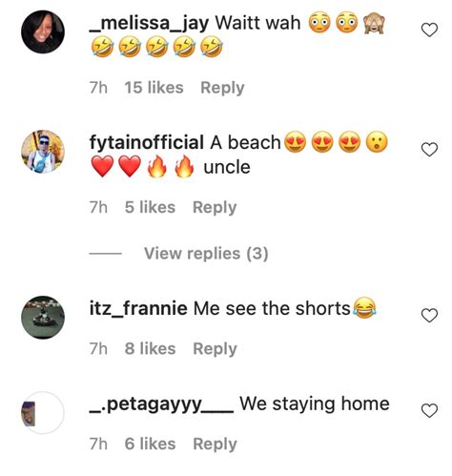Open fytainofficial profile avatar
This screenshot has width=452, height=476.
tap(43, 152)
